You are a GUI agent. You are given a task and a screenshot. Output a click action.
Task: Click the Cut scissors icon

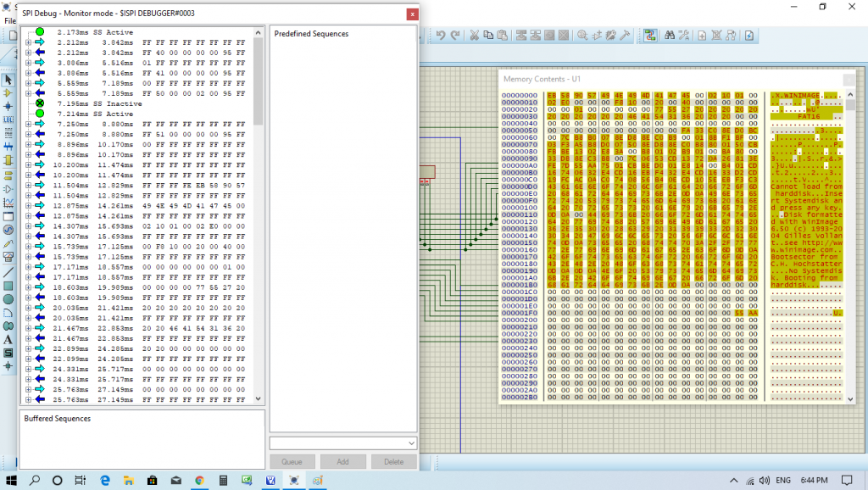click(x=476, y=35)
